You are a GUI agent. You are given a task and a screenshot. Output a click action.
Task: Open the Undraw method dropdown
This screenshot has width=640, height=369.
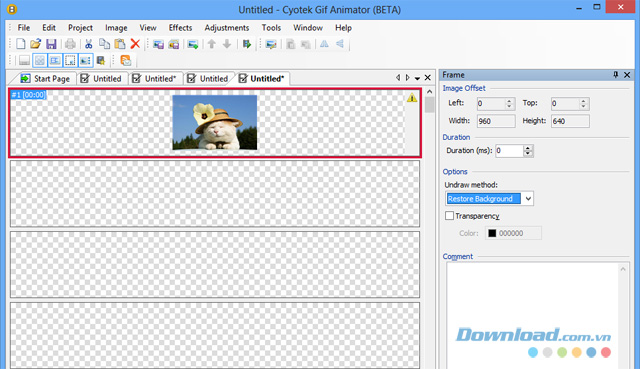[489, 199]
